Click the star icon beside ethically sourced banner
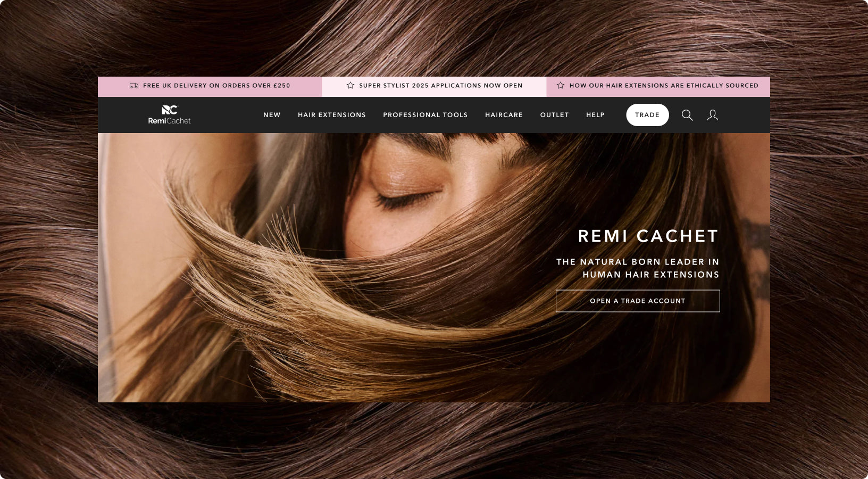This screenshot has height=479, width=868. tap(561, 86)
